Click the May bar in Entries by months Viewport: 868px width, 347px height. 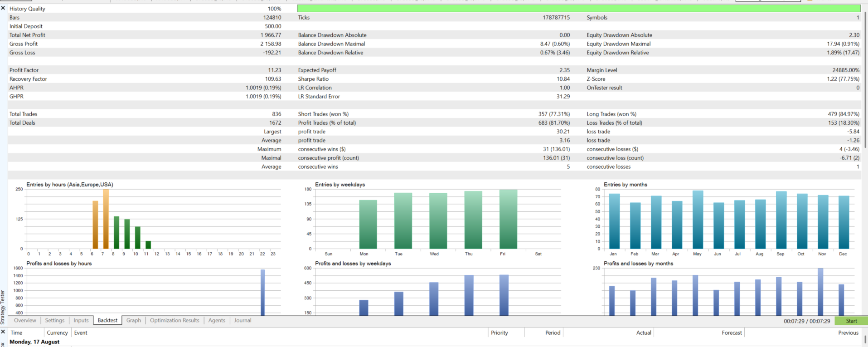698,220
